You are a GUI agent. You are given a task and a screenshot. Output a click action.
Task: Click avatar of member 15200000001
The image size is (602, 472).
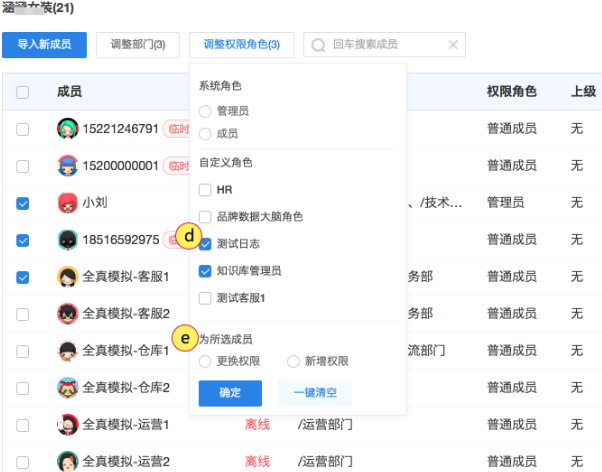pos(67,166)
